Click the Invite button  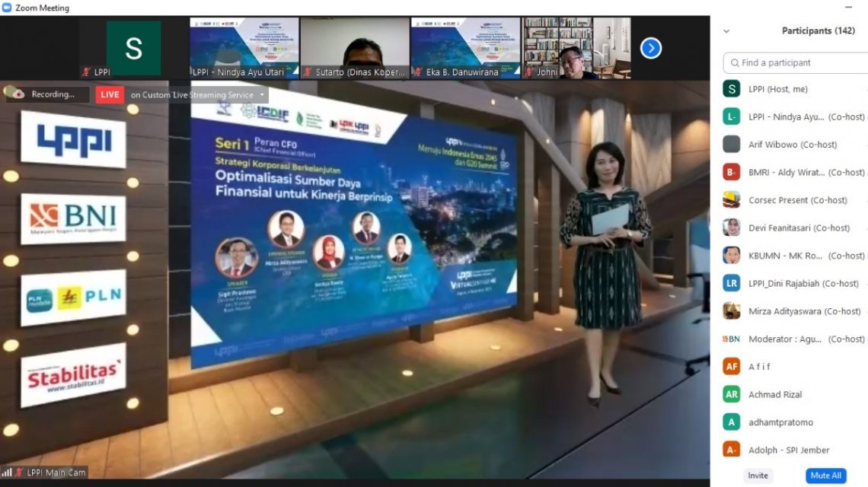758,476
